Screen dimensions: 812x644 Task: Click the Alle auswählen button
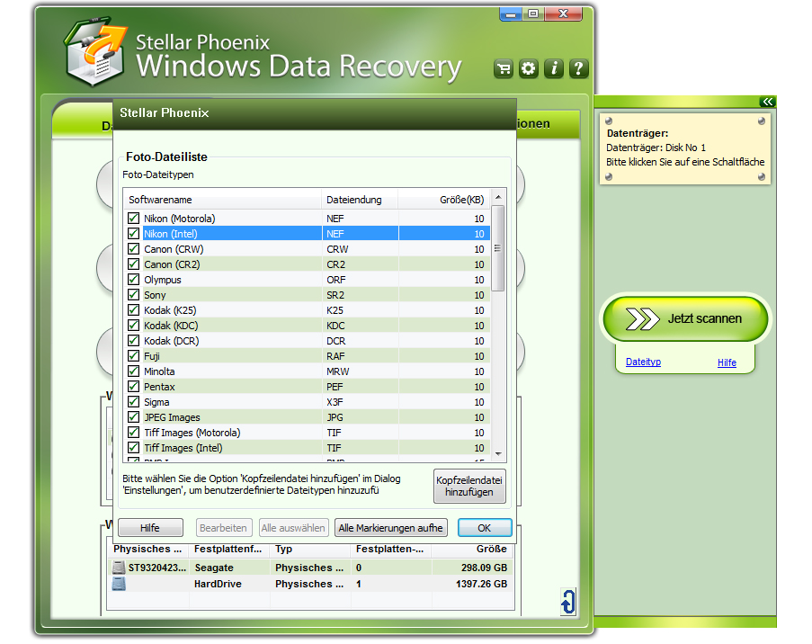tap(293, 528)
